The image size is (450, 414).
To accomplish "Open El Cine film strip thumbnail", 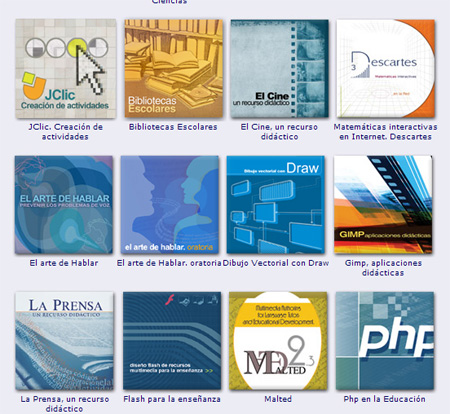I will point(279,68).
